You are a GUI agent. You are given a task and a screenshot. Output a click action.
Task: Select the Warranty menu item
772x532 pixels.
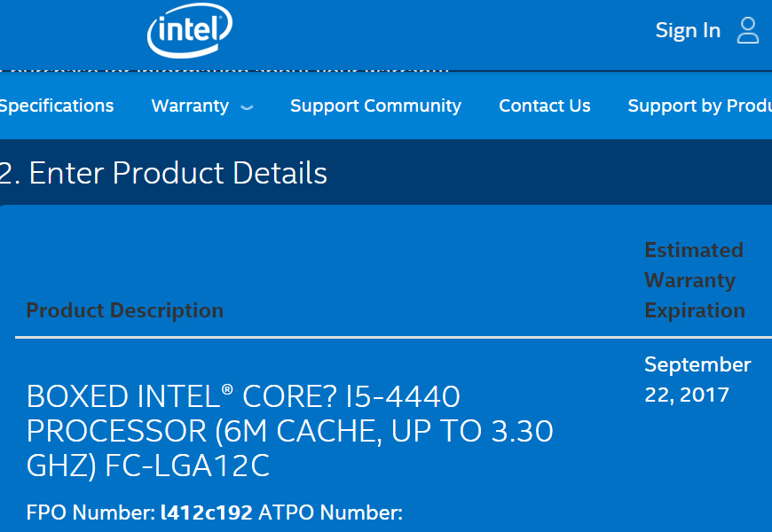coord(190,106)
